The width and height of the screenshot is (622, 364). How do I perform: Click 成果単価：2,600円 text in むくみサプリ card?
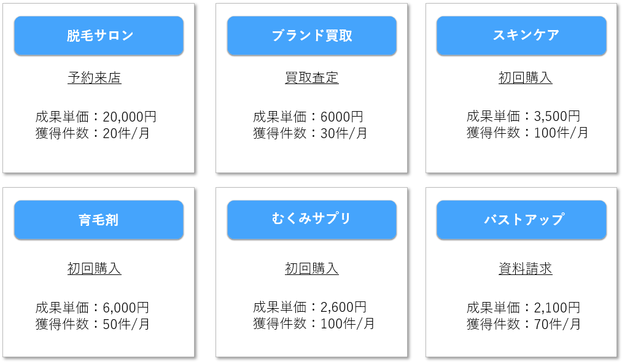pos(310,308)
